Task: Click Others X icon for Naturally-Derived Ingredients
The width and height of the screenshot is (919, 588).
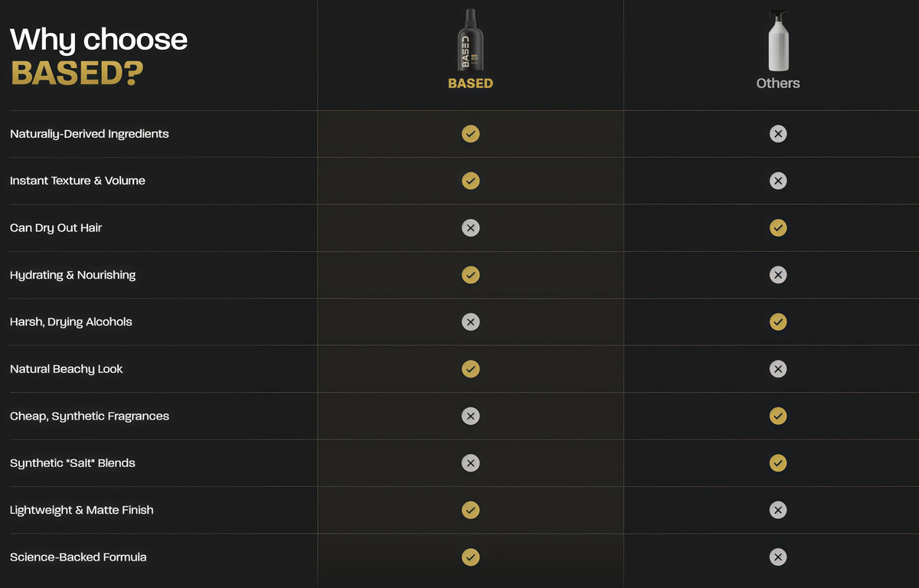Action: [778, 134]
